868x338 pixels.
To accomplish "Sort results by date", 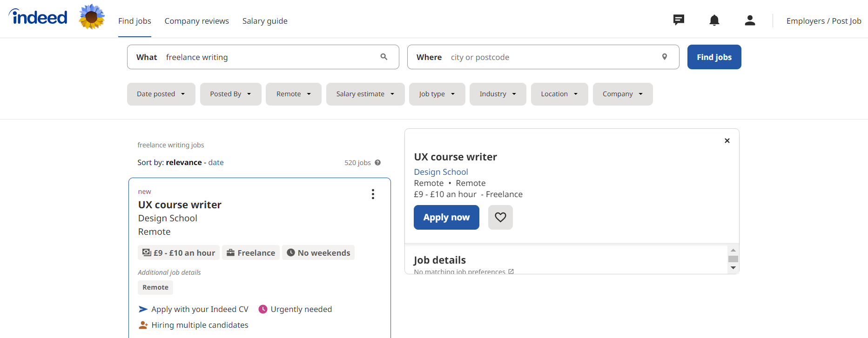I will (216, 162).
